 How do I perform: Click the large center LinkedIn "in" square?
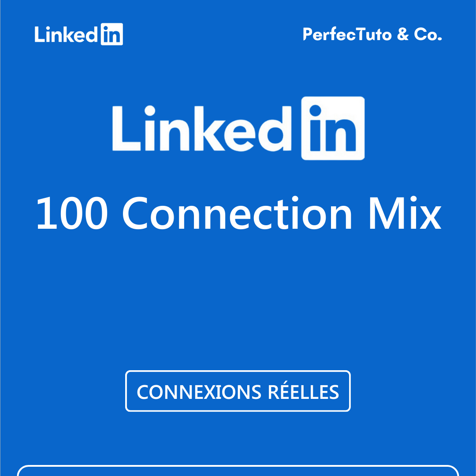click(x=333, y=128)
